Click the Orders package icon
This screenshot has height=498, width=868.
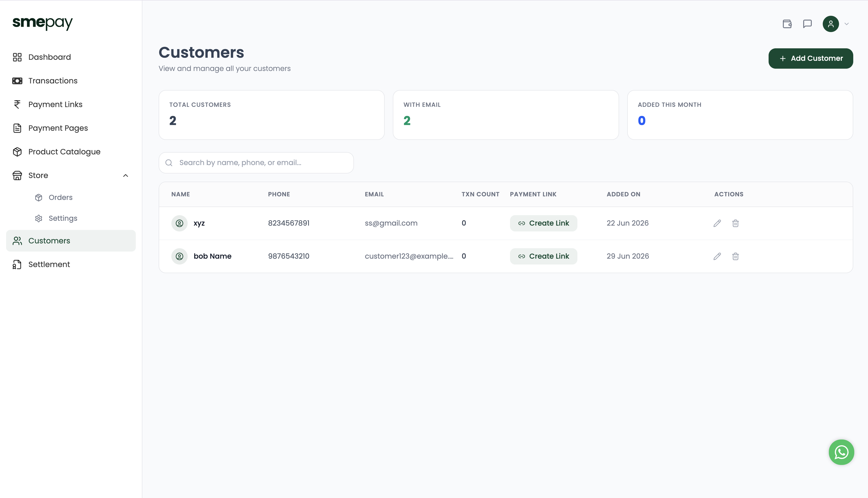39,197
